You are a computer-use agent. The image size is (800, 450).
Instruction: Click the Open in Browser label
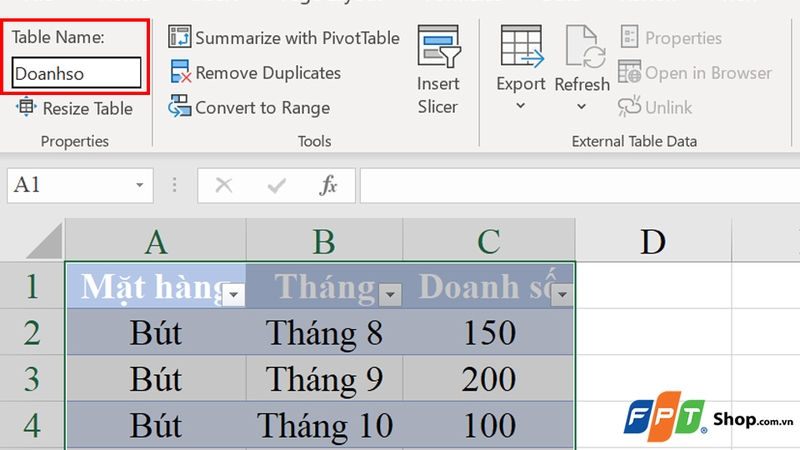pyautogui.click(x=709, y=73)
